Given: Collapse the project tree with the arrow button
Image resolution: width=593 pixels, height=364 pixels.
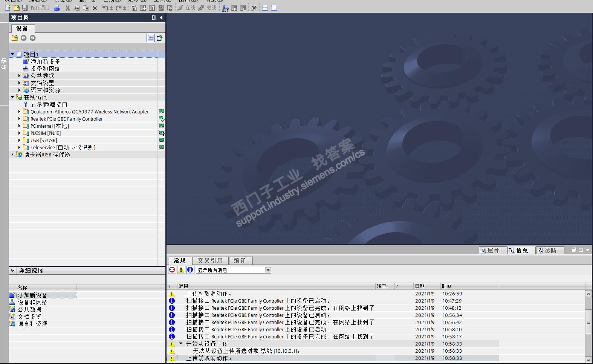Looking at the screenshot, I should click(161, 17).
